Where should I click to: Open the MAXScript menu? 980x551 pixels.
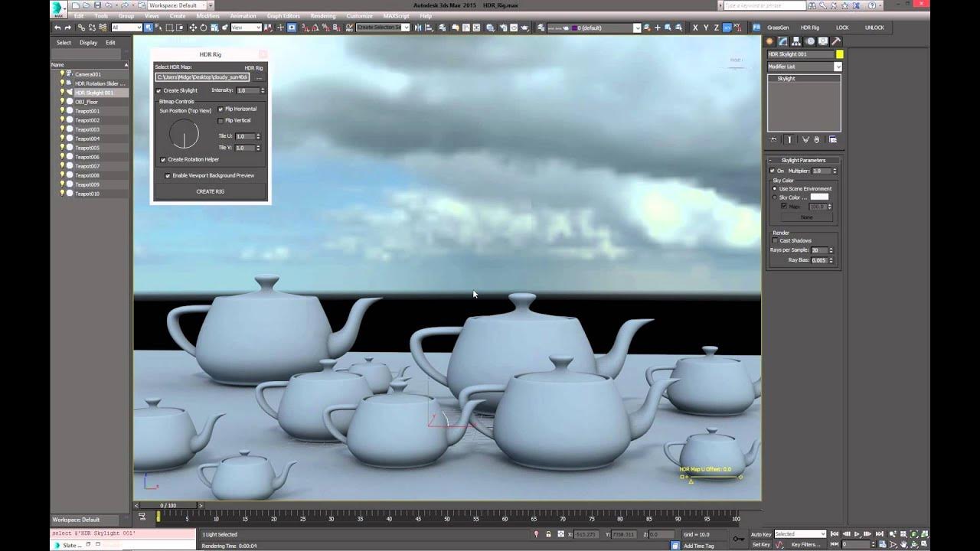coord(395,15)
